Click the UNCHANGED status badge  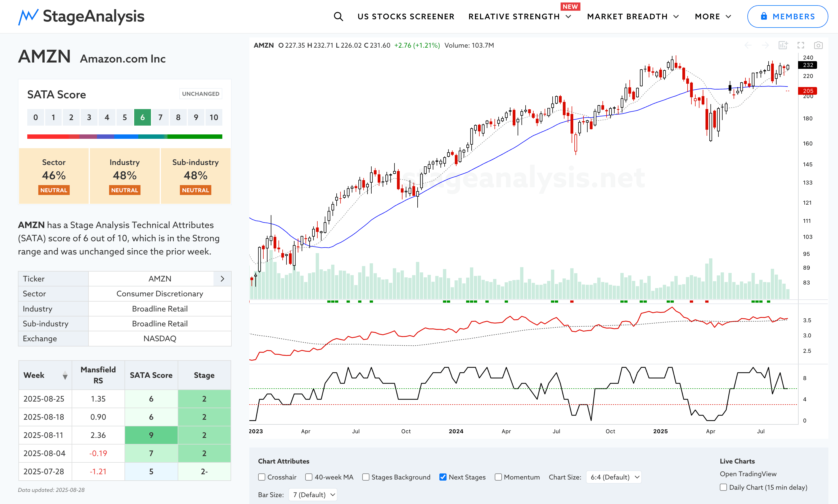coord(201,94)
